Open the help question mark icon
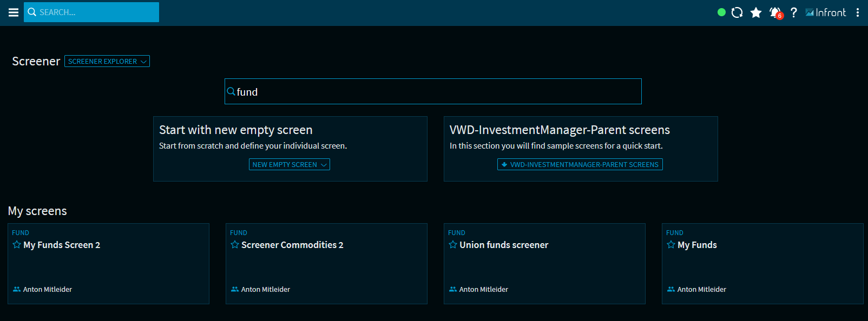This screenshot has width=868, height=321. (794, 12)
